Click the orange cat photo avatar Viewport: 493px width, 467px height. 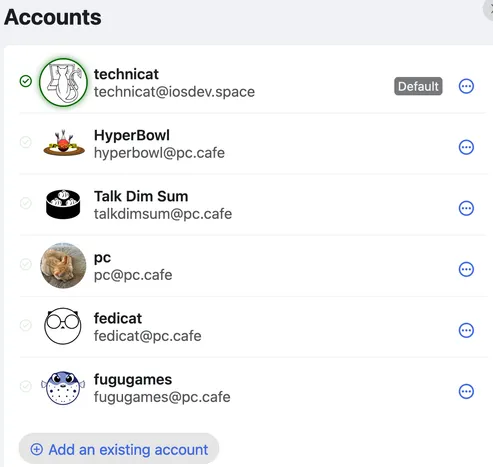63,266
